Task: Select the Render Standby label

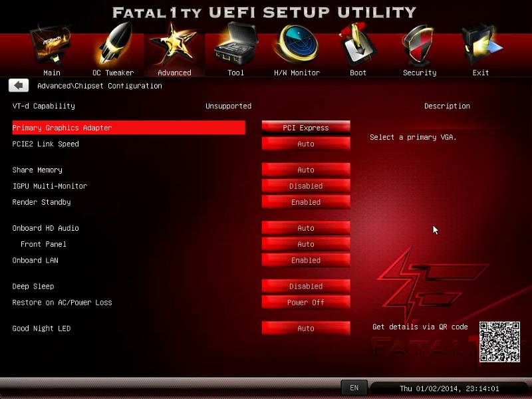Action: coord(41,202)
